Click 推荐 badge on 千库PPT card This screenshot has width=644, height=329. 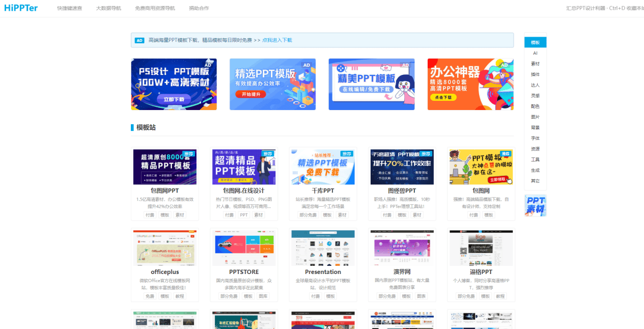(347, 153)
